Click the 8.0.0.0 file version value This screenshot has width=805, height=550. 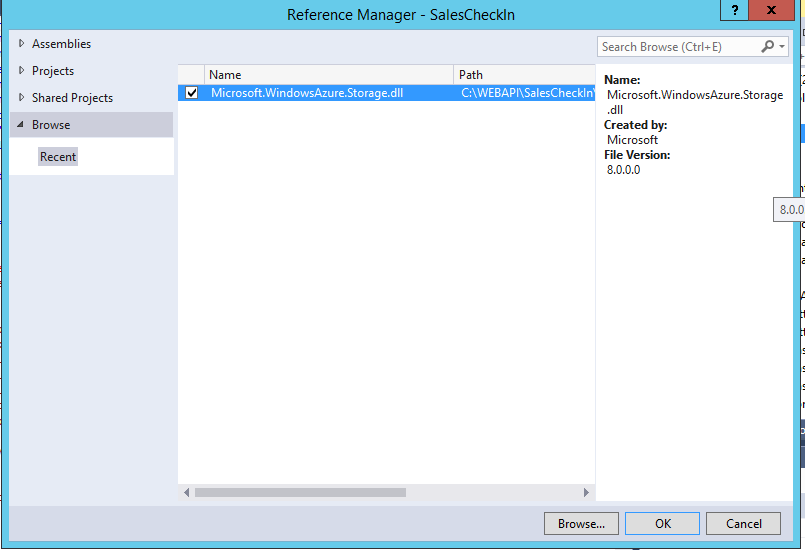623,170
